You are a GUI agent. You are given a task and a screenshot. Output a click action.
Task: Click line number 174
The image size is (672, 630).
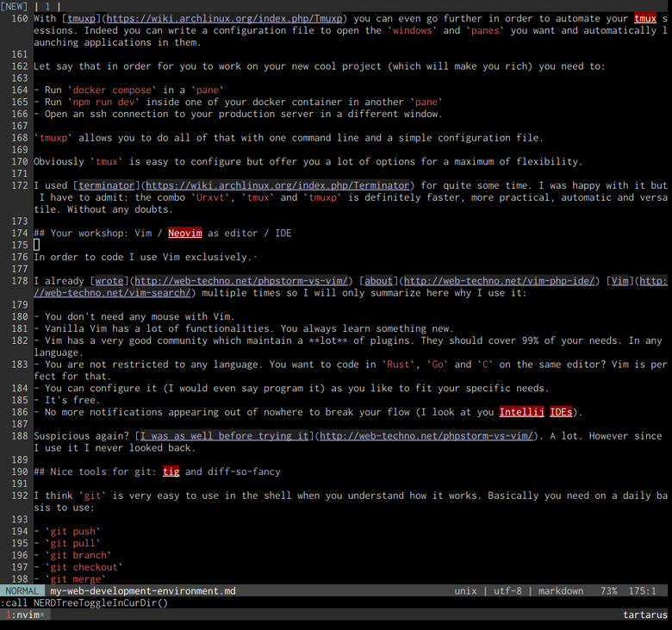(x=19, y=233)
